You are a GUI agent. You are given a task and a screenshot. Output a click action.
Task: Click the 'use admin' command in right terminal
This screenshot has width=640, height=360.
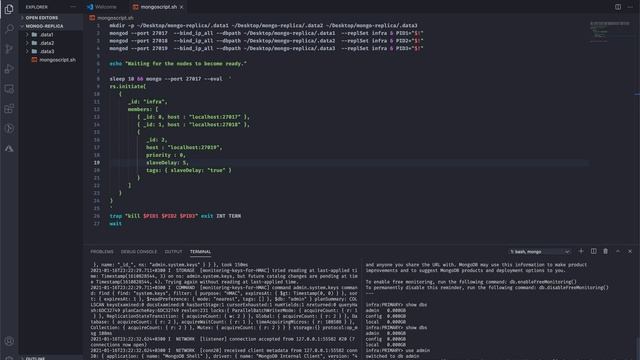tap(418, 350)
